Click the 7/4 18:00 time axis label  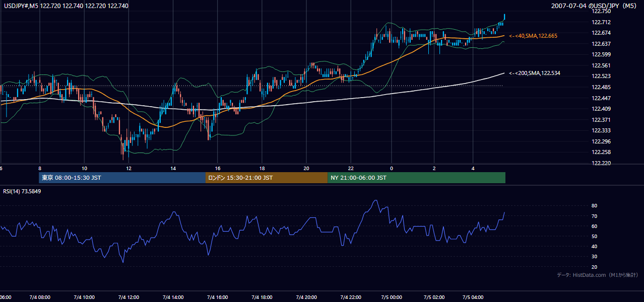coord(262,297)
